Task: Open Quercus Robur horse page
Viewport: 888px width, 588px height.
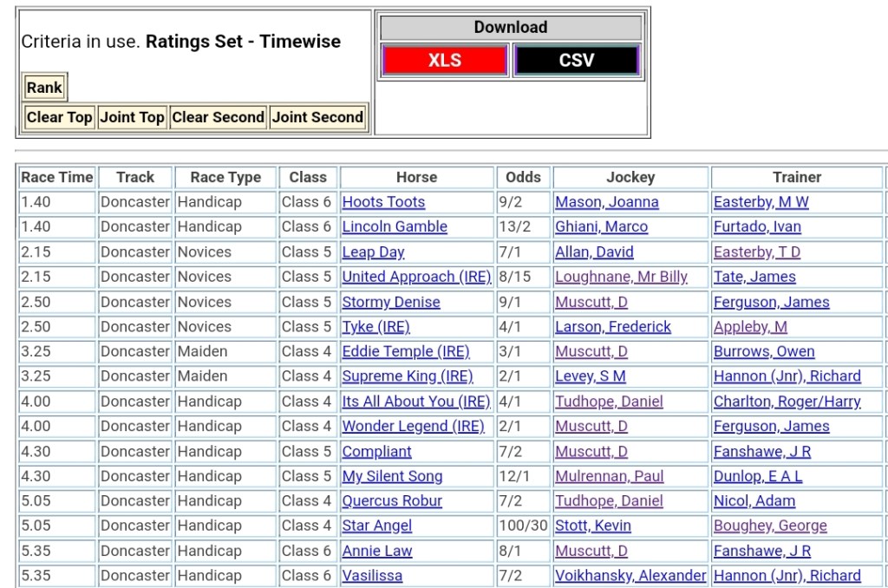Action: click(392, 500)
